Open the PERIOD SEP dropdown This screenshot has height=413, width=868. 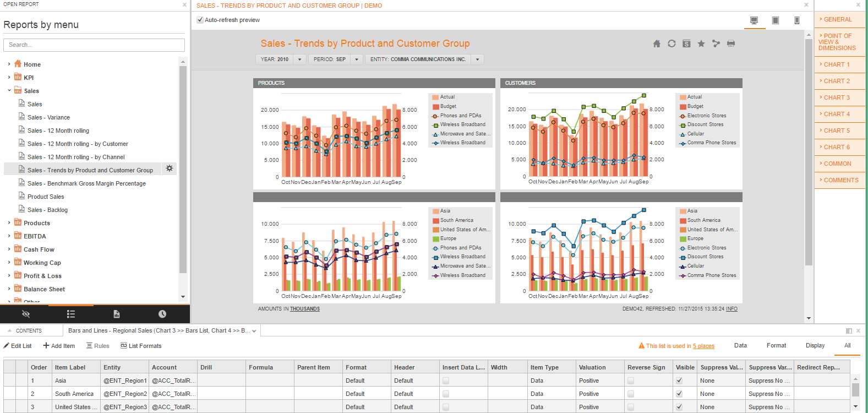coord(357,59)
